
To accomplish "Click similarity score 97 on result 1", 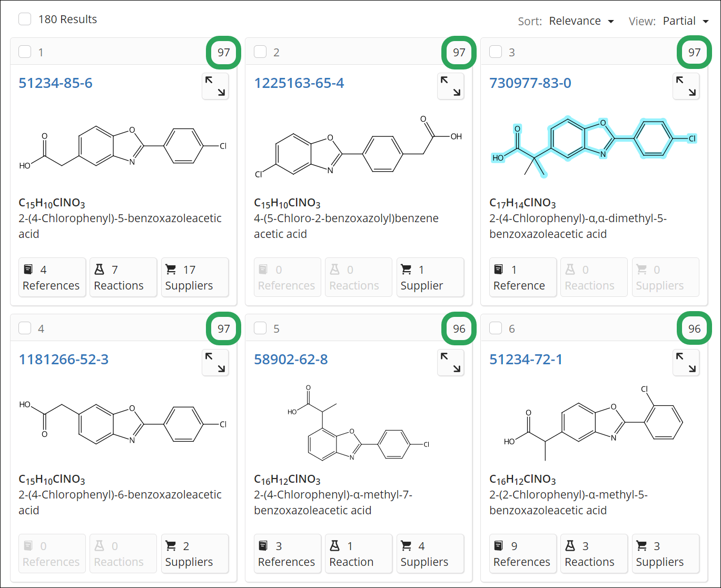I will tap(224, 52).
